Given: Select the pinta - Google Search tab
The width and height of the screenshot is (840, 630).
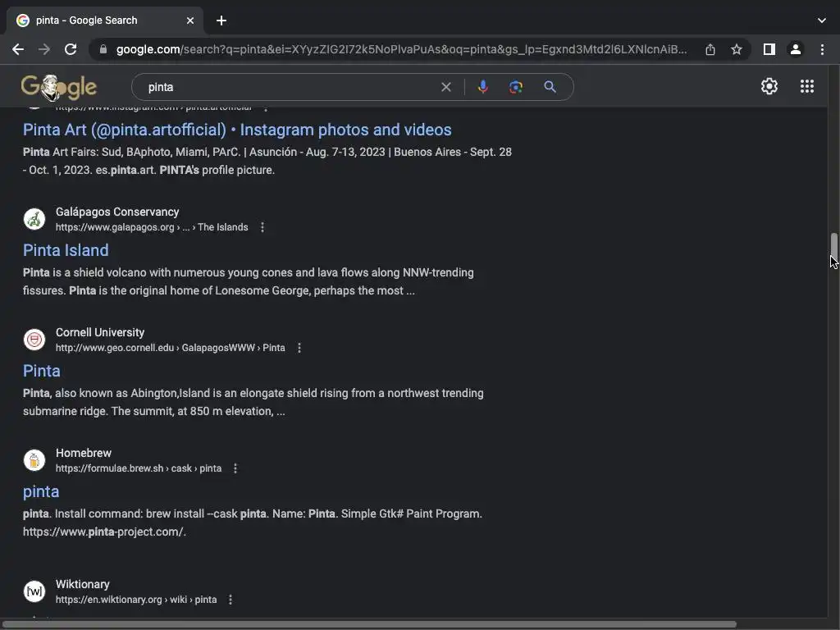Looking at the screenshot, I should click(x=104, y=21).
